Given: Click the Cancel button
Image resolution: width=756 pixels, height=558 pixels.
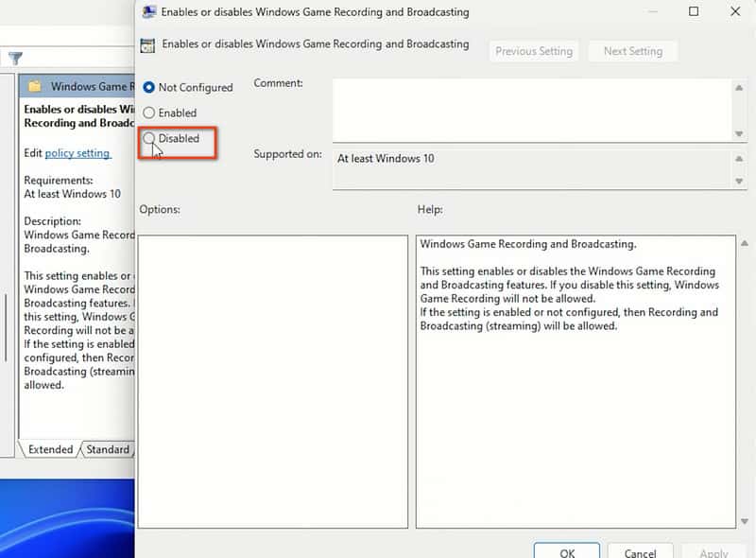Looking at the screenshot, I should 641,552.
